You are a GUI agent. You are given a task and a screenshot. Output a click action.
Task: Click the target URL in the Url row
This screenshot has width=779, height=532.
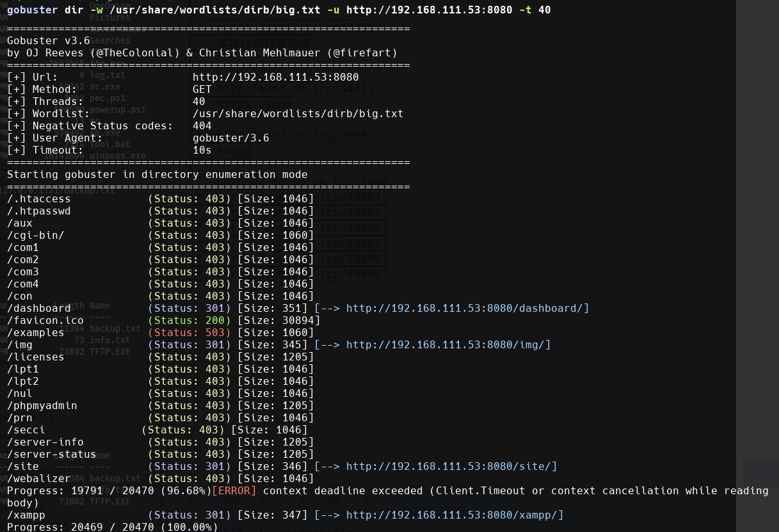(275, 77)
